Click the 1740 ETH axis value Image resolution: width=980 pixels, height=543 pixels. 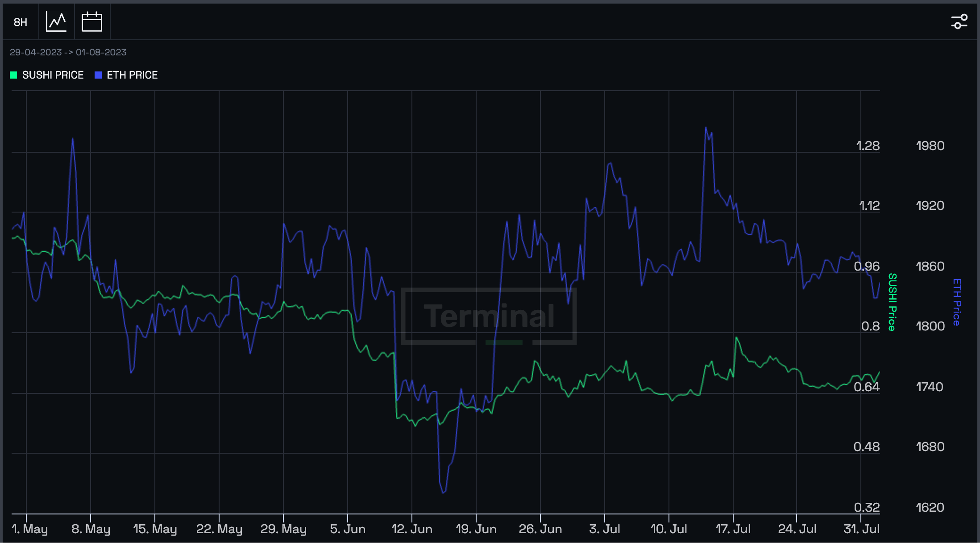coord(930,387)
